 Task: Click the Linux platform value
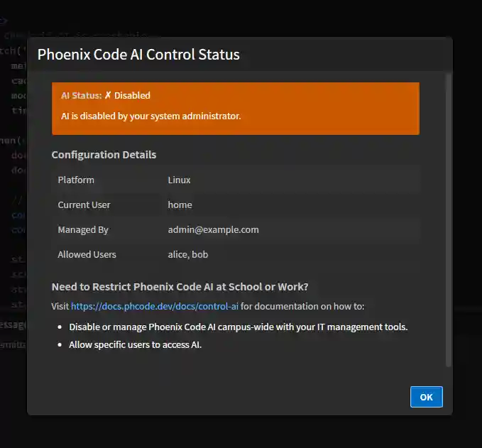179,180
